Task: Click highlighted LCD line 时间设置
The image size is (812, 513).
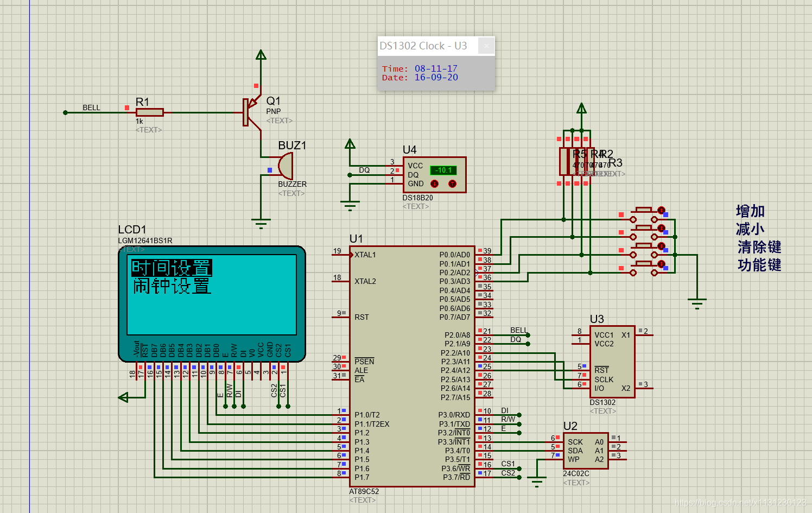Action: point(172,268)
